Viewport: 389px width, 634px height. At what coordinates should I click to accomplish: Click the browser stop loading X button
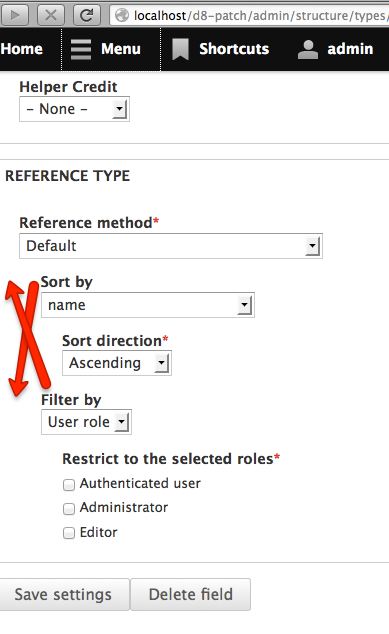coord(51,15)
